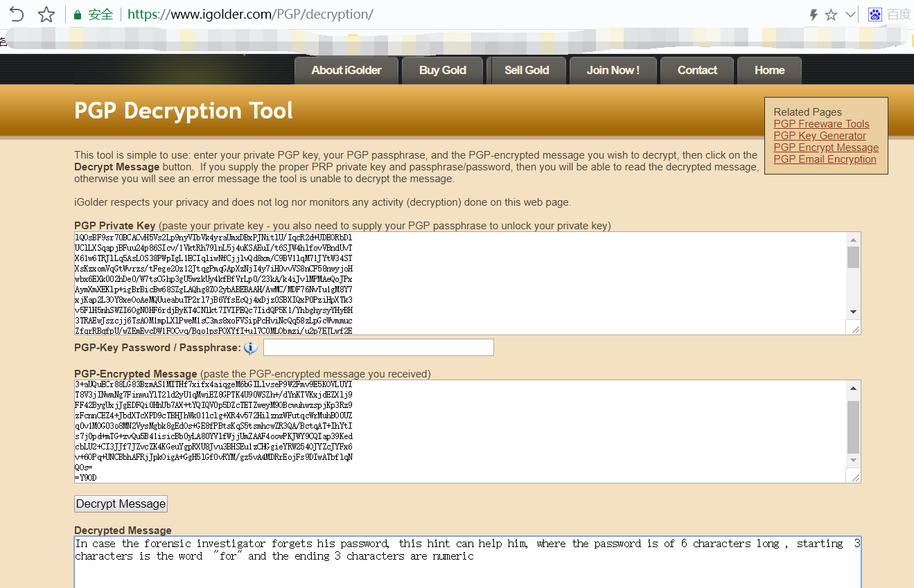Go to the Home menu item
This screenshot has width=914, height=588.
[x=769, y=70]
